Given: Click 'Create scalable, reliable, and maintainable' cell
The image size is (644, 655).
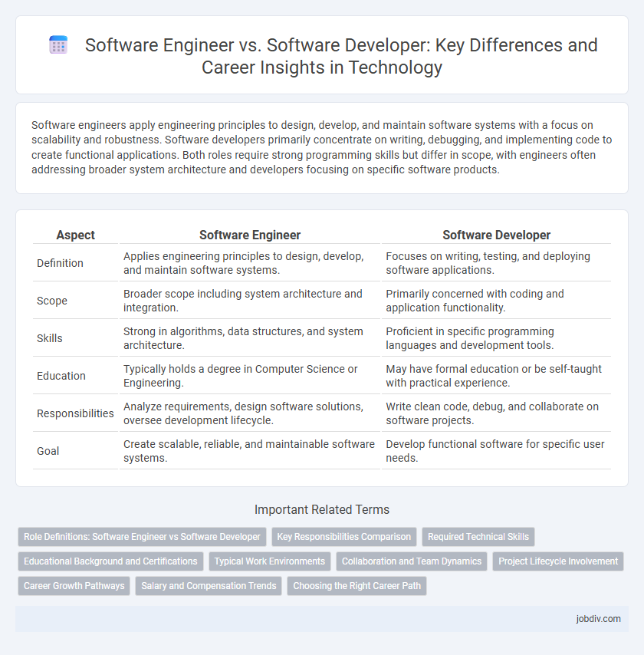Looking at the screenshot, I should (250, 451).
